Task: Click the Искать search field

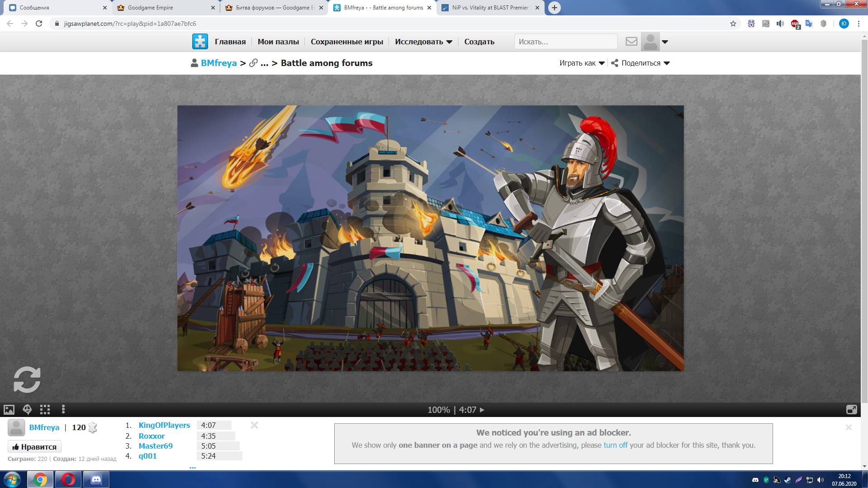Action: click(x=566, y=42)
